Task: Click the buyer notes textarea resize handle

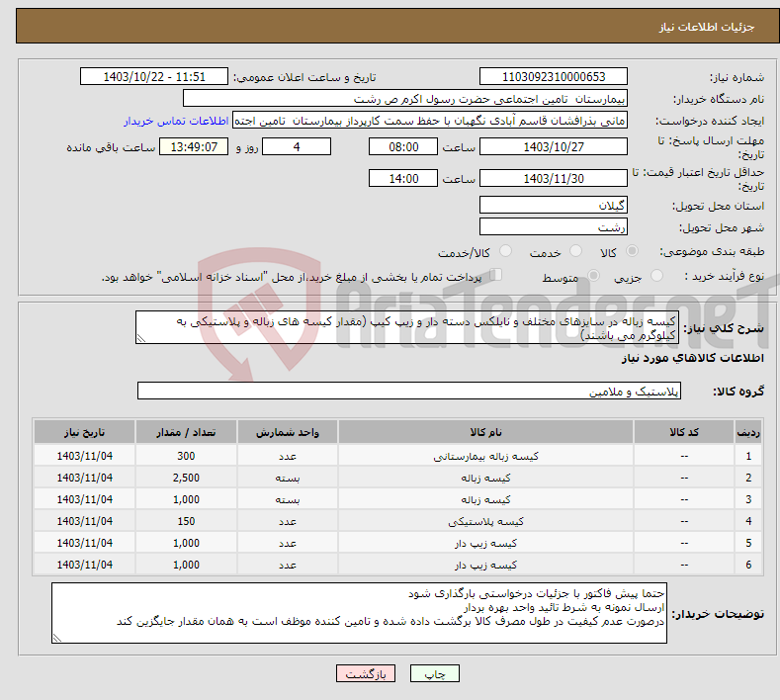Action: click(x=57, y=638)
